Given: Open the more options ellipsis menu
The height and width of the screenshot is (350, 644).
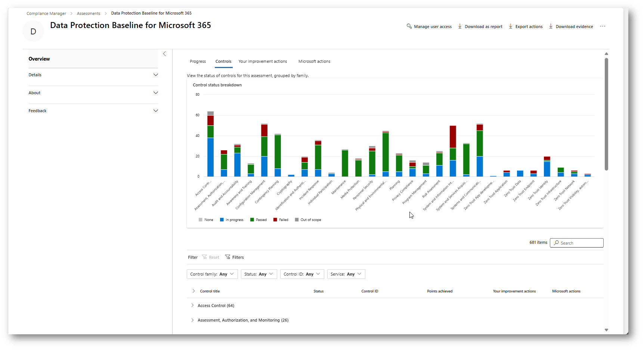Looking at the screenshot, I should coord(603,26).
